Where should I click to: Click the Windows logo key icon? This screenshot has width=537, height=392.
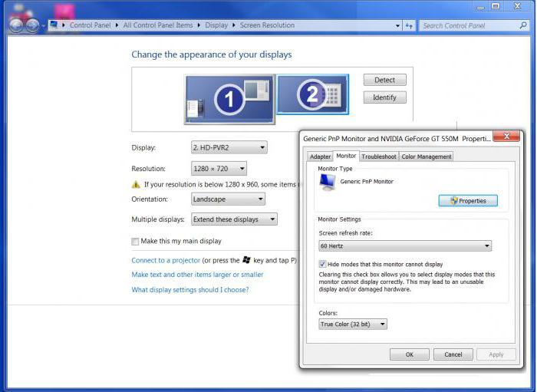pyautogui.click(x=246, y=260)
